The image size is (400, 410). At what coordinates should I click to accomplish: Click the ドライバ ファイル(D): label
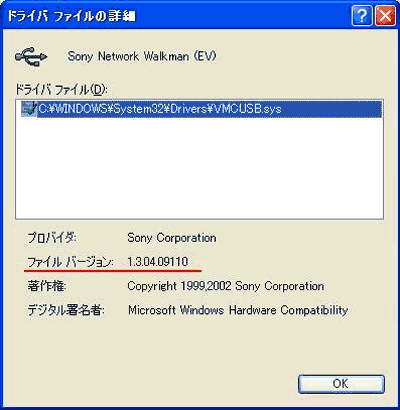click(x=62, y=89)
